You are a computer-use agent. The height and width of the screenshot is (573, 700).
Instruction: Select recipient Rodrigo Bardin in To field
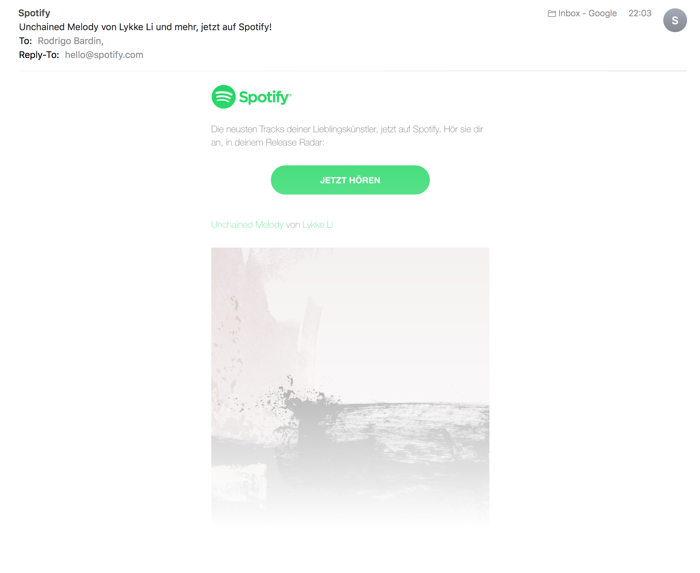(x=70, y=41)
